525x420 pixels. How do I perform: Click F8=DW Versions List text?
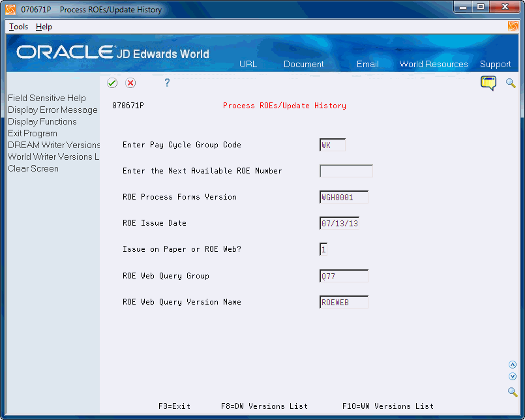[x=264, y=406]
